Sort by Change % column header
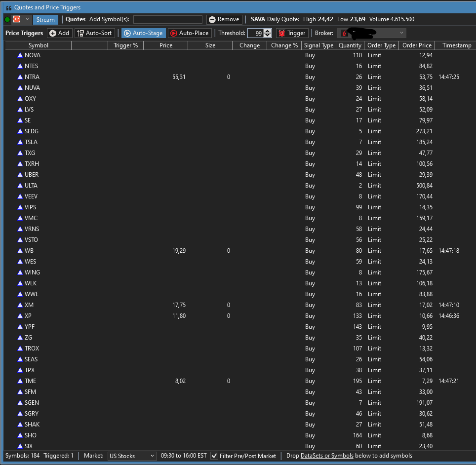476x465 pixels. [x=284, y=45]
